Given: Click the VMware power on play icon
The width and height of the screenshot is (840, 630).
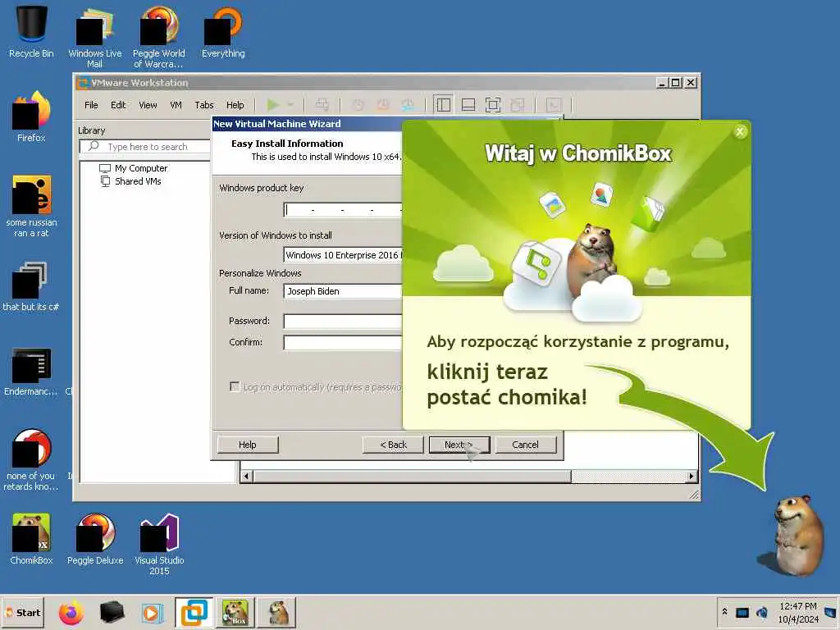Looking at the screenshot, I should (x=273, y=104).
